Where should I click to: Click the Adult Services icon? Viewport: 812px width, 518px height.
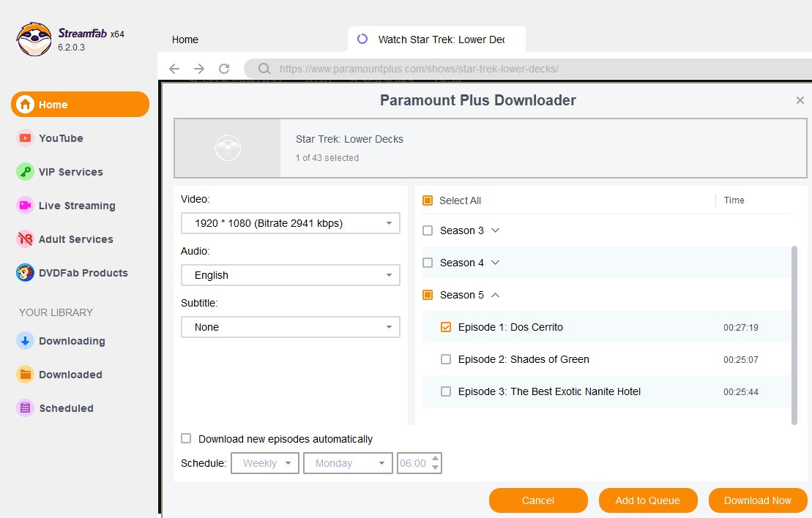[x=25, y=239]
